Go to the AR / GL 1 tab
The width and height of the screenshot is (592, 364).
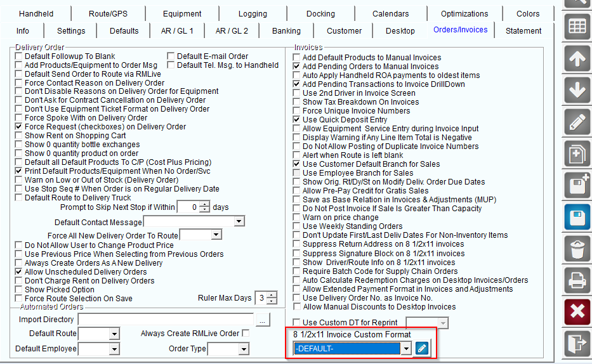pyautogui.click(x=176, y=31)
